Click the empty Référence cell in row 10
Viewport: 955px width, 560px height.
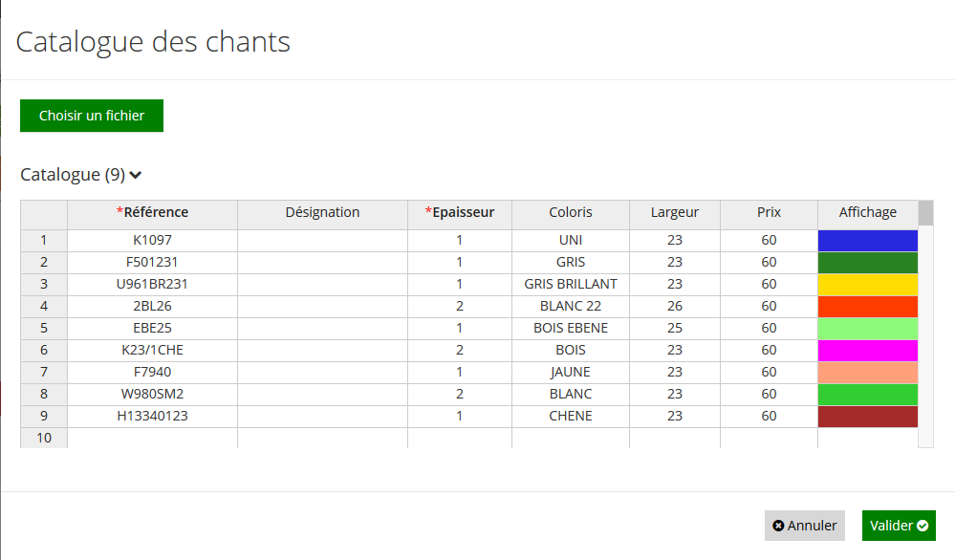point(152,439)
